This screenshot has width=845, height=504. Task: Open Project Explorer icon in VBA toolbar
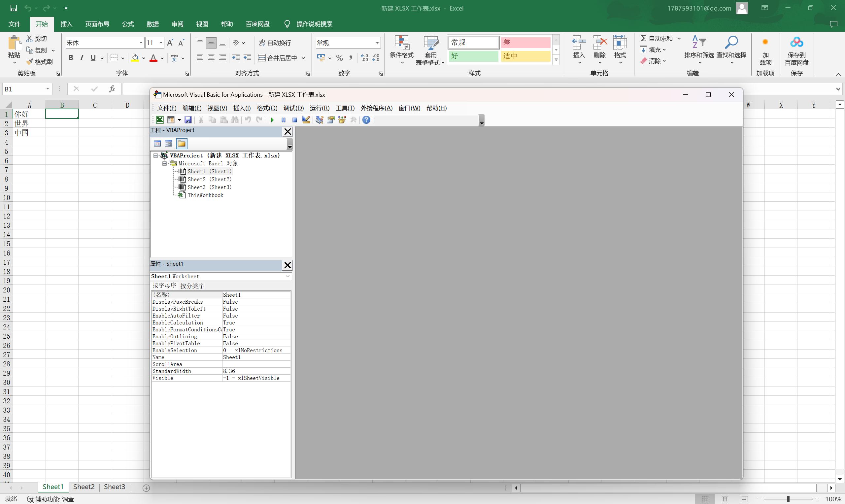point(319,120)
